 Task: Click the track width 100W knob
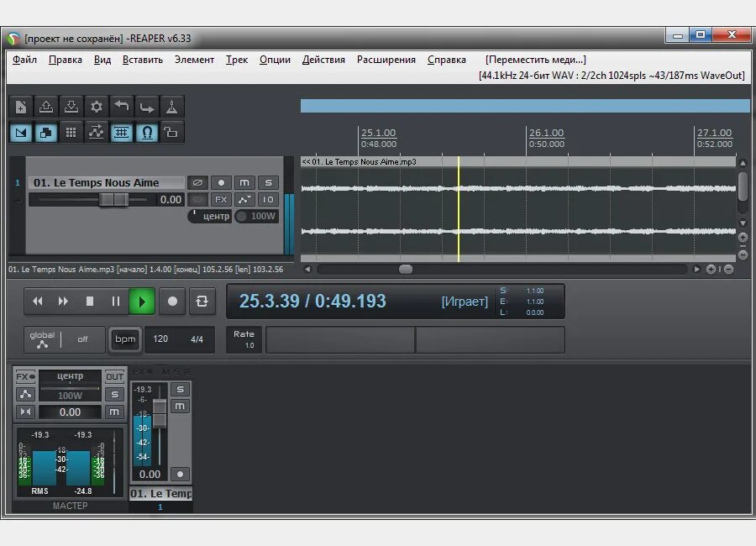click(256, 216)
